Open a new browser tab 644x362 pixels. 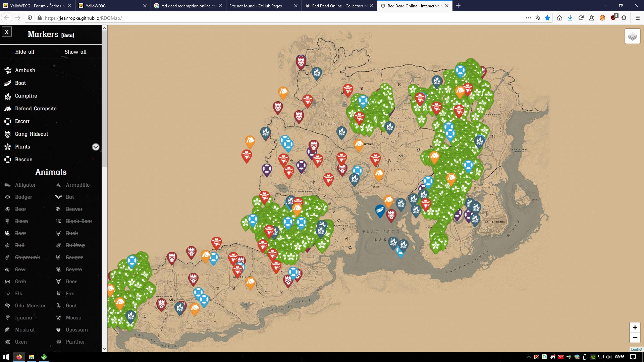click(x=458, y=6)
